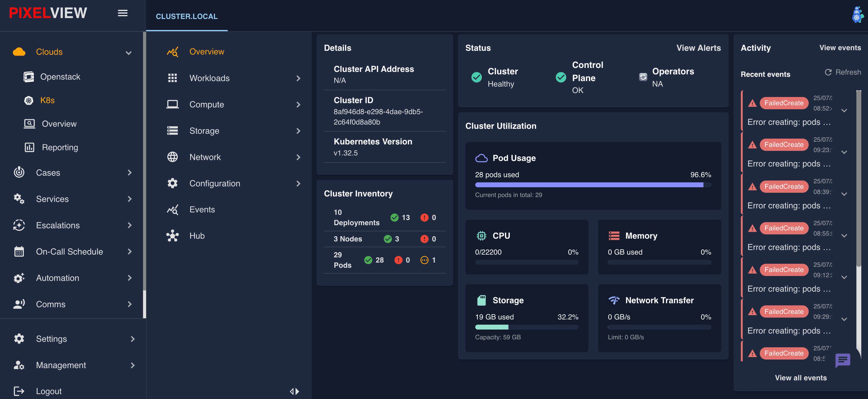The height and width of the screenshot is (399, 868).
Task: Click the View all events link
Action: click(x=801, y=378)
